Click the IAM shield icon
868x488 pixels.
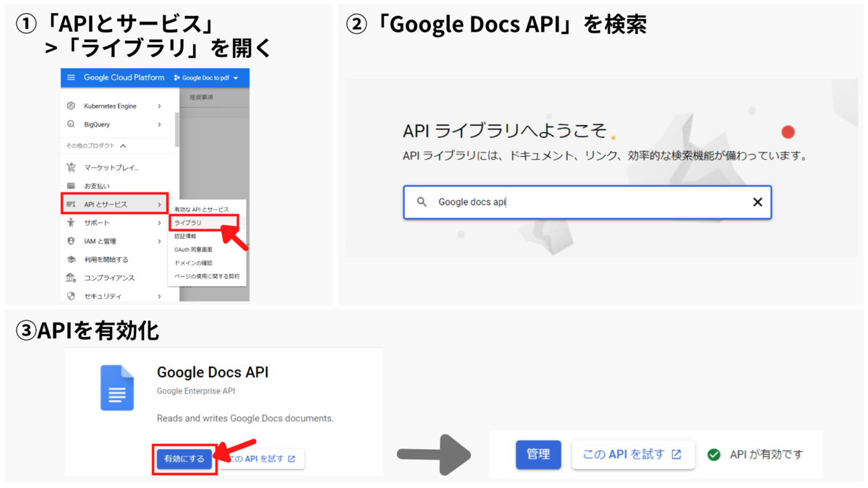point(71,241)
